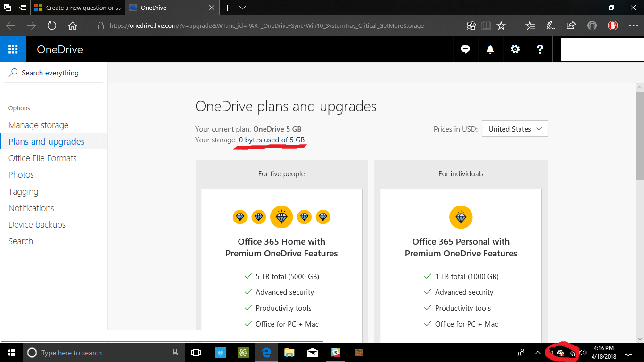The width and height of the screenshot is (644, 362).
Task: Show hidden system tray icons
Action: [538, 353]
